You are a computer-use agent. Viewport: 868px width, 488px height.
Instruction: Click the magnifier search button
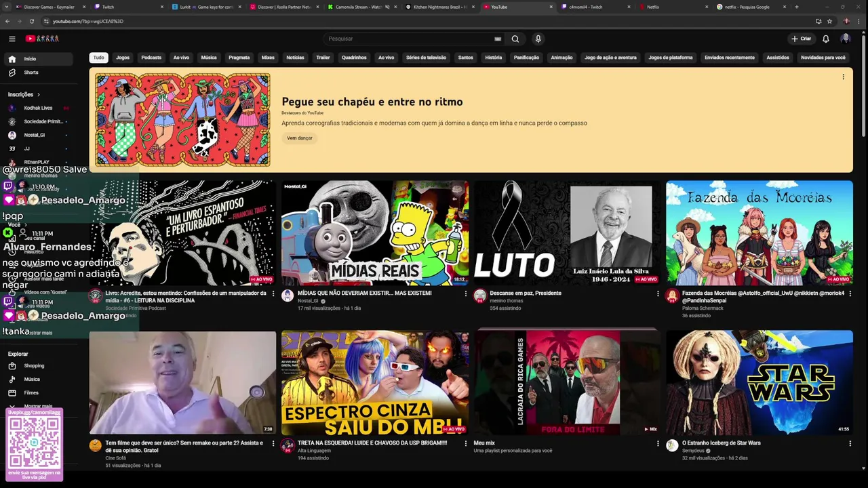[515, 39]
